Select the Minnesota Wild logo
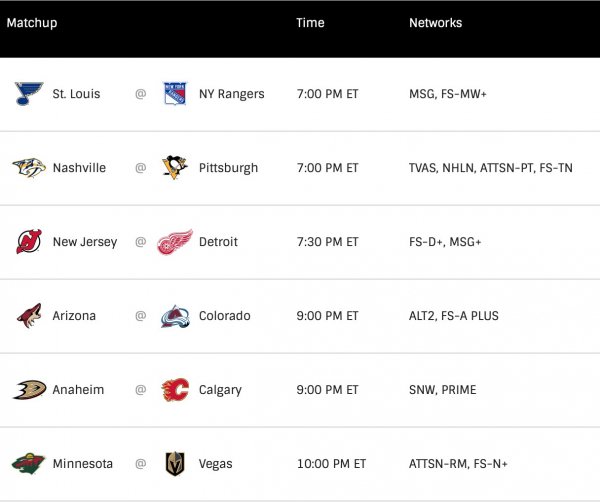The height and width of the screenshot is (502, 600). click(29, 464)
